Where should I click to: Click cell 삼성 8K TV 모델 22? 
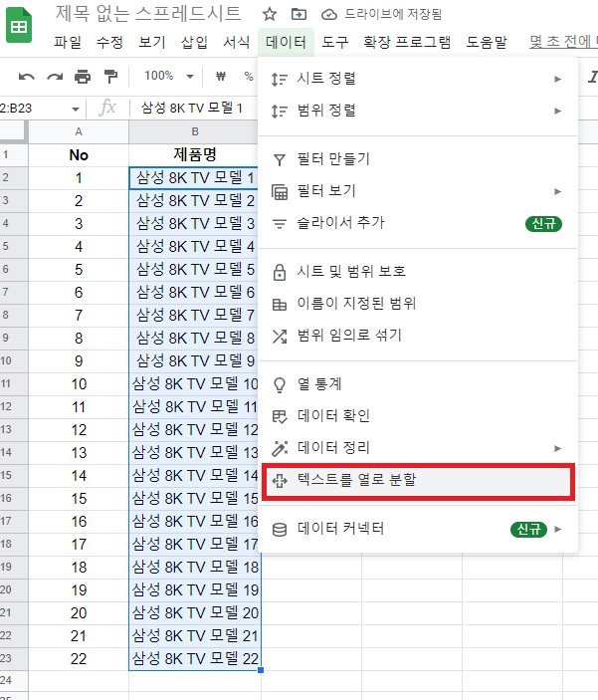(195, 659)
